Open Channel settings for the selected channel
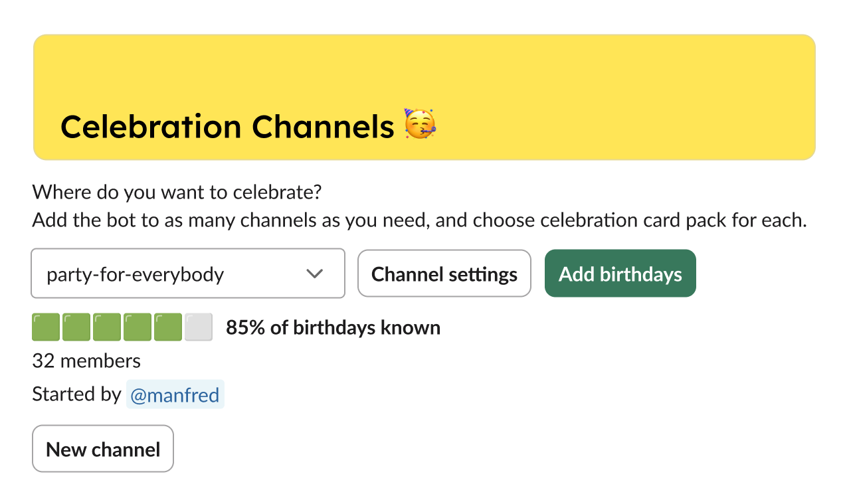 (x=444, y=274)
